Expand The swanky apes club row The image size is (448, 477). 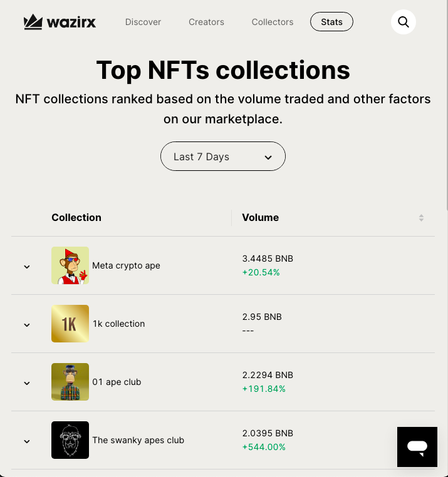27,441
